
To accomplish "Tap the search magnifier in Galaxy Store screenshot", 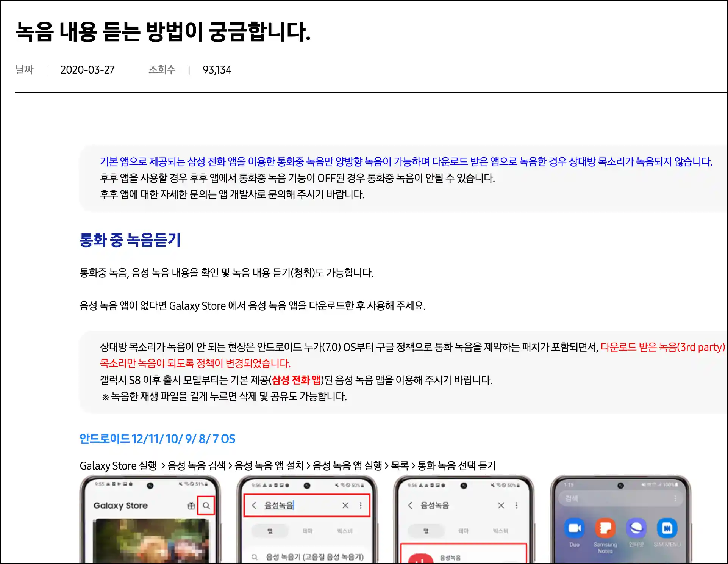I will pyautogui.click(x=206, y=505).
